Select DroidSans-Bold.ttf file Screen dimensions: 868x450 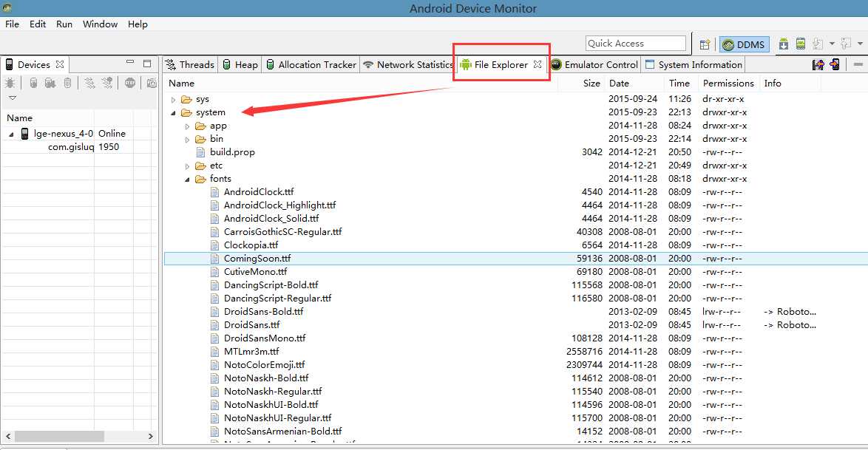point(263,312)
